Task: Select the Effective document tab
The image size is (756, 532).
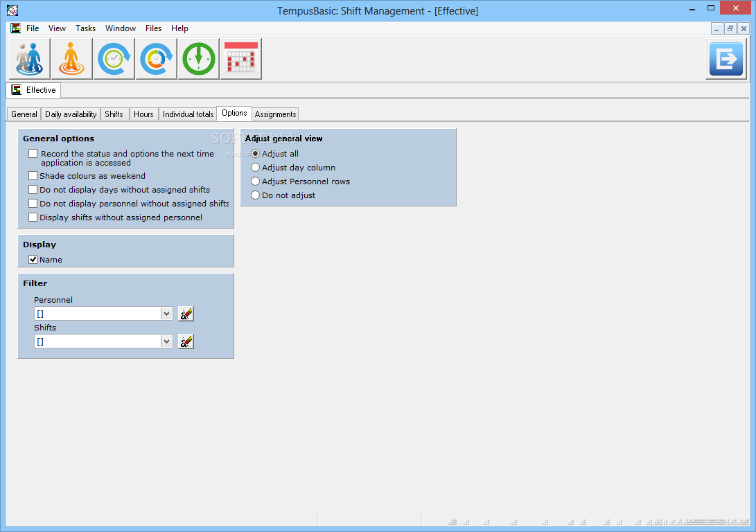Action: [x=34, y=90]
